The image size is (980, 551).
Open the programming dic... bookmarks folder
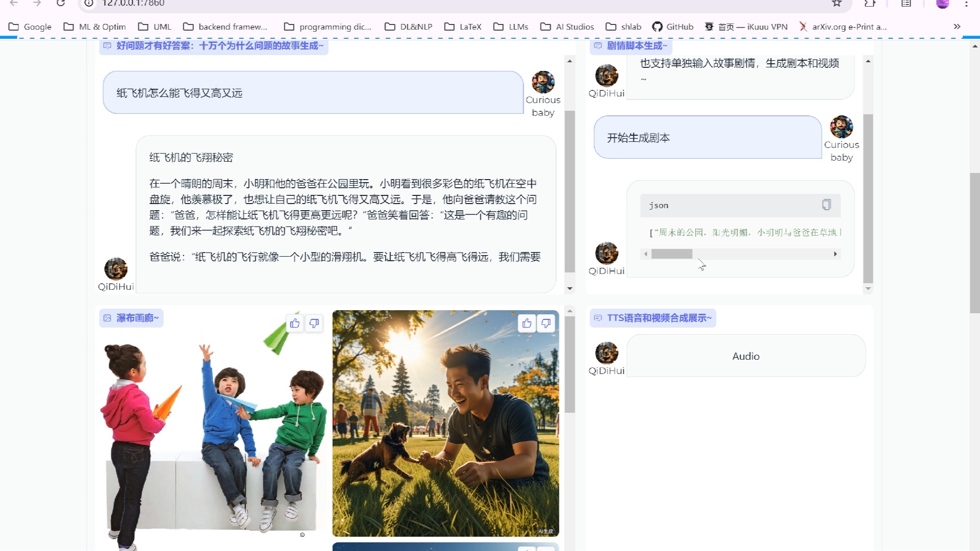tap(327, 27)
